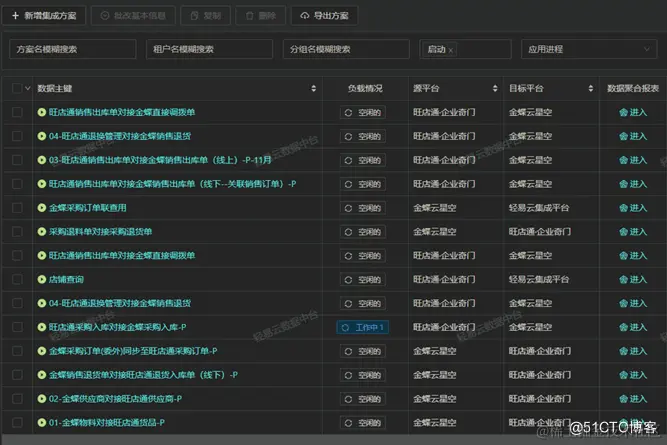This screenshot has height=445, width=667.
Task: Sort by the 源平台 column arrows
Action: [x=495, y=88]
